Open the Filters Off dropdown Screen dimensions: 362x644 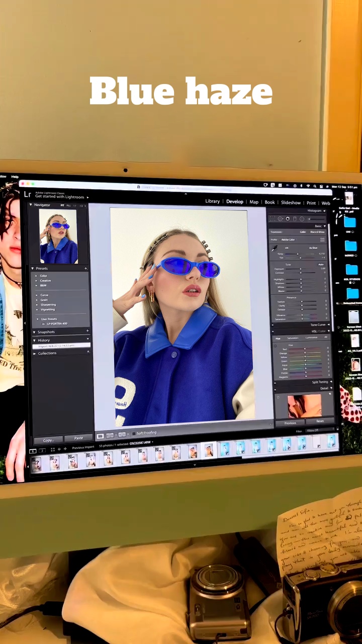[313, 431]
